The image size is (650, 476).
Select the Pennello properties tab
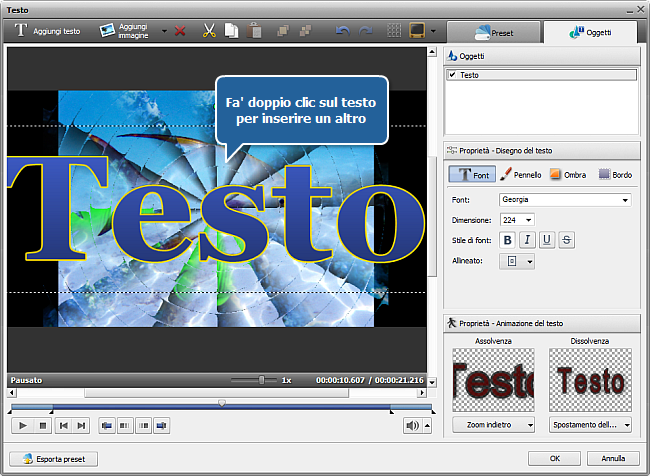(x=520, y=175)
